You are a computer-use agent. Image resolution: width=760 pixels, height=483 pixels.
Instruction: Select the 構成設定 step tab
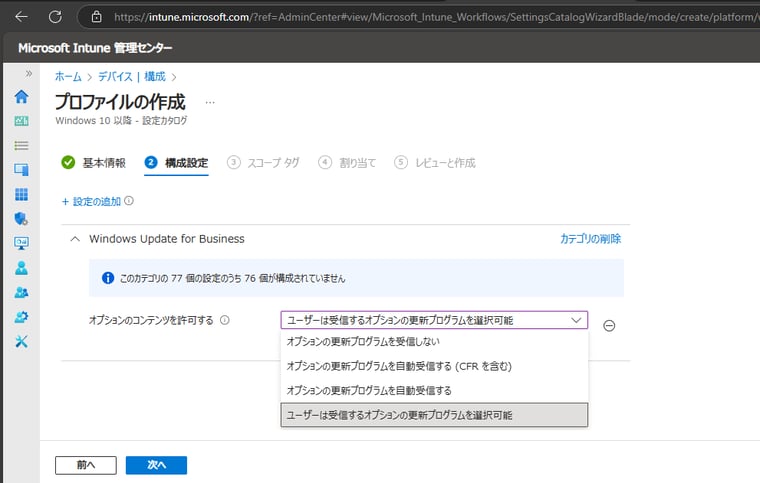coord(176,163)
